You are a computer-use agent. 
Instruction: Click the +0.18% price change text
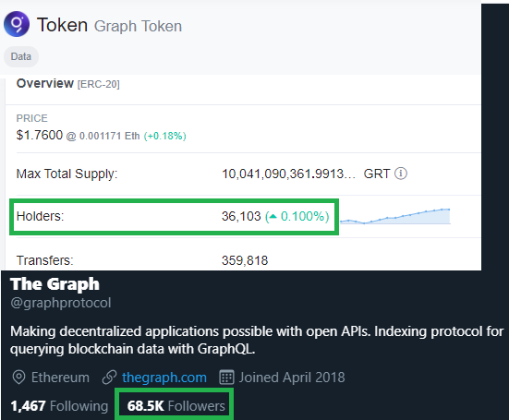point(165,136)
